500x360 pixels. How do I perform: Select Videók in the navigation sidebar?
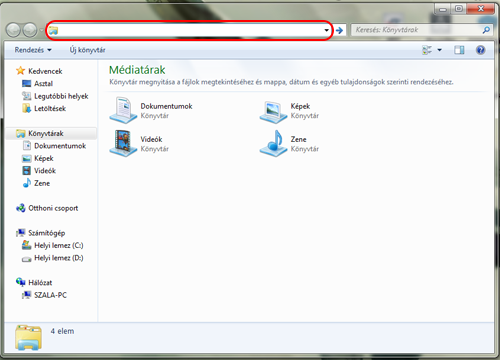point(45,171)
